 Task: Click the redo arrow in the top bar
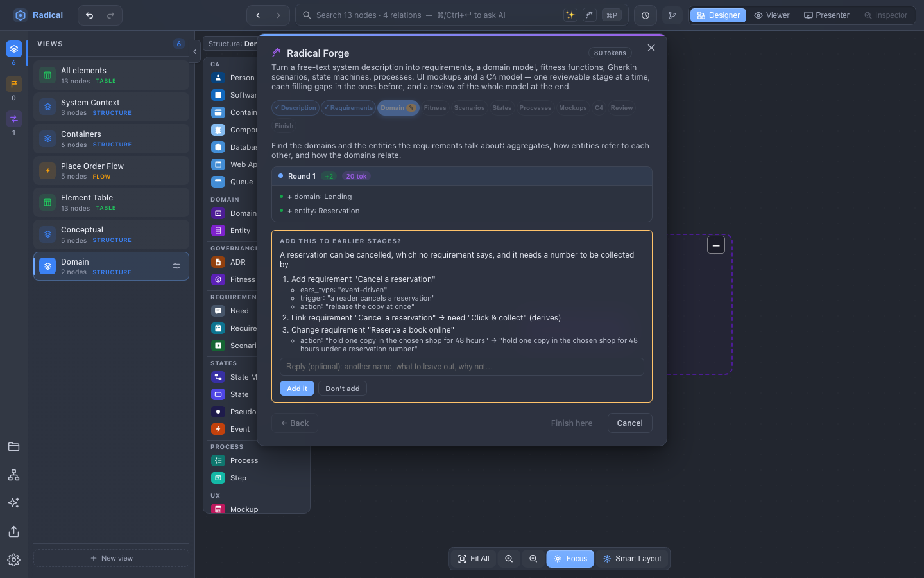point(110,15)
